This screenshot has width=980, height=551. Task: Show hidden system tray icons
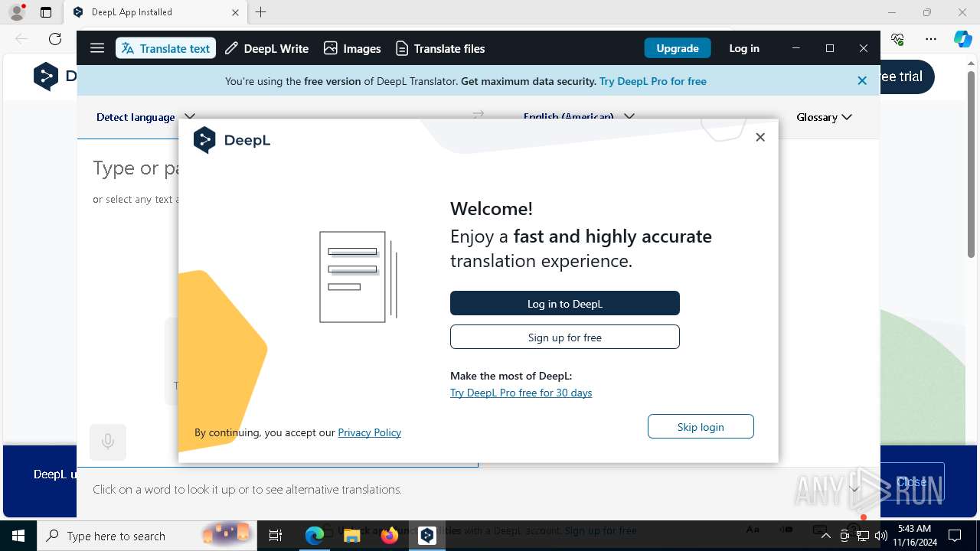click(826, 536)
